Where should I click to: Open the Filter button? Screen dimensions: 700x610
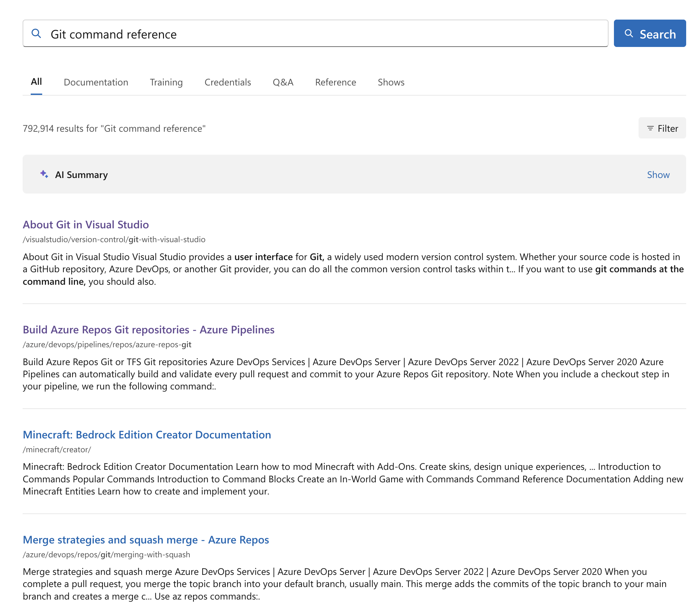click(x=662, y=128)
